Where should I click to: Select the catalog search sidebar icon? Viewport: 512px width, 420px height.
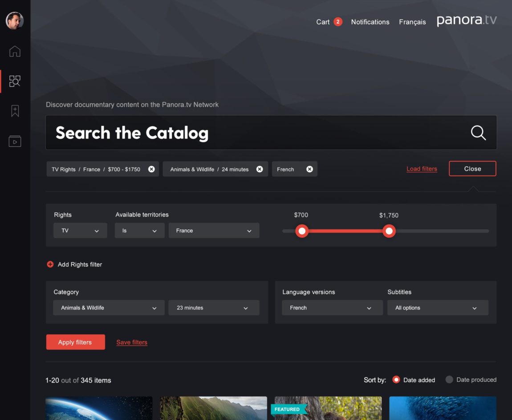pos(15,81)
